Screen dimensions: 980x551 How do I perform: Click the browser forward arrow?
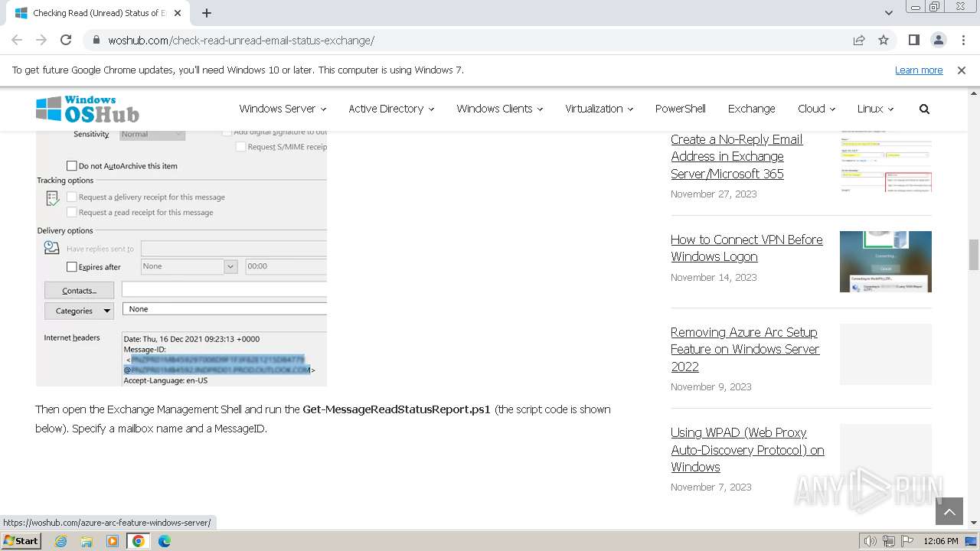coord(41,40)
